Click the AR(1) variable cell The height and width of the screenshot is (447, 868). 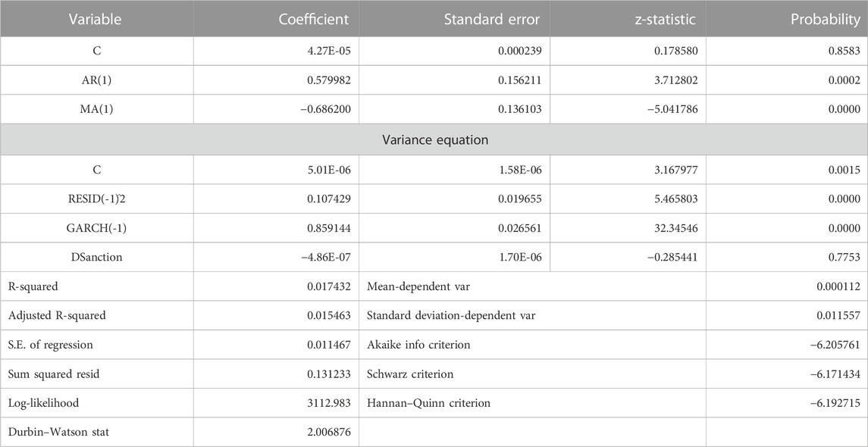click(96, 81)
